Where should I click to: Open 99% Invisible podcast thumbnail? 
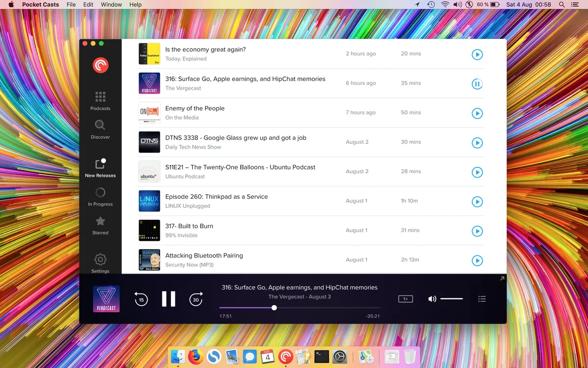(x=149, y=231)
